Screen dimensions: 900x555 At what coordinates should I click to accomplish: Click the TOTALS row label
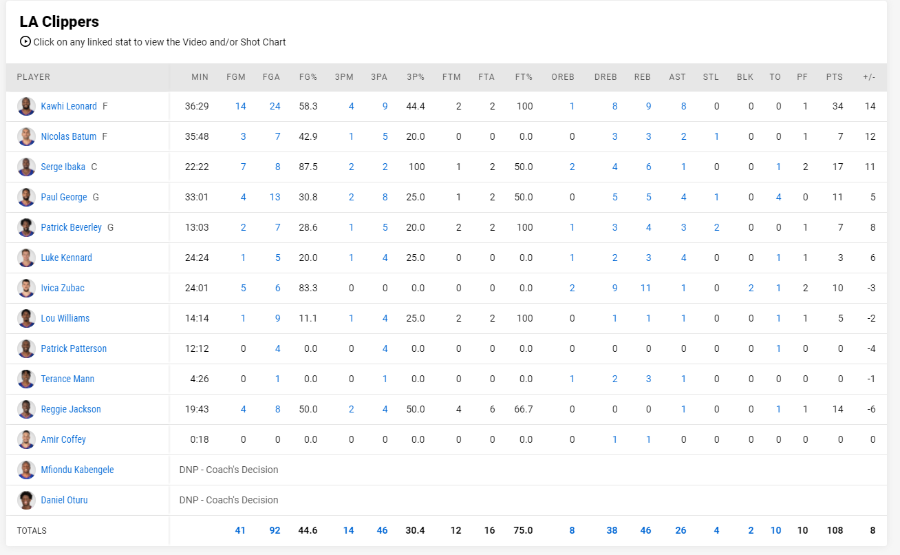tap(32, 531)
